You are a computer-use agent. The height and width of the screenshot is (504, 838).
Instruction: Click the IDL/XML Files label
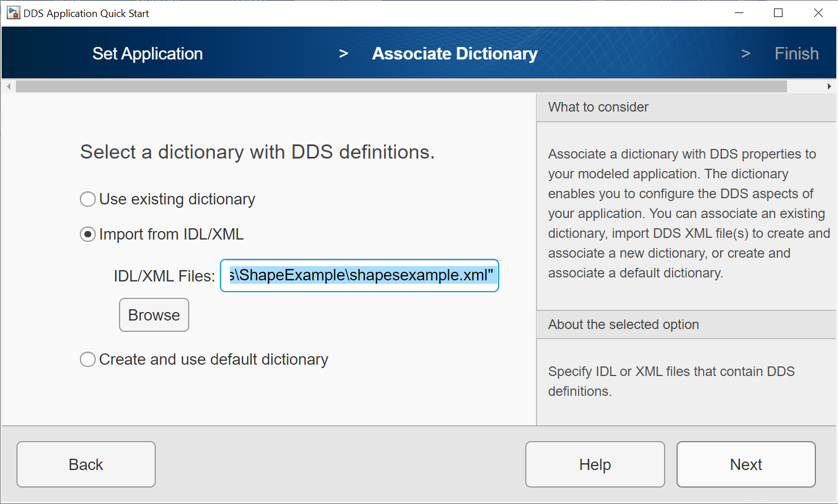pos(164,276)
